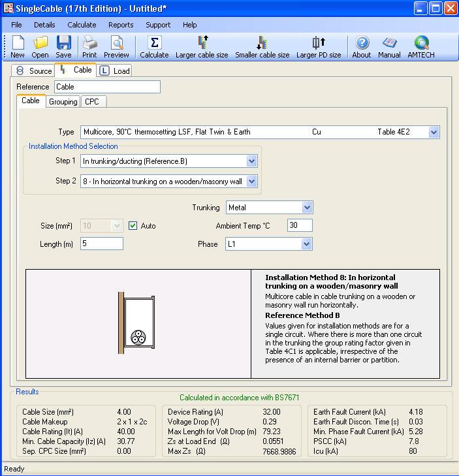Run the Calculate sigma icon
Screen dimensions: 459x476
[x=154, y=44]
